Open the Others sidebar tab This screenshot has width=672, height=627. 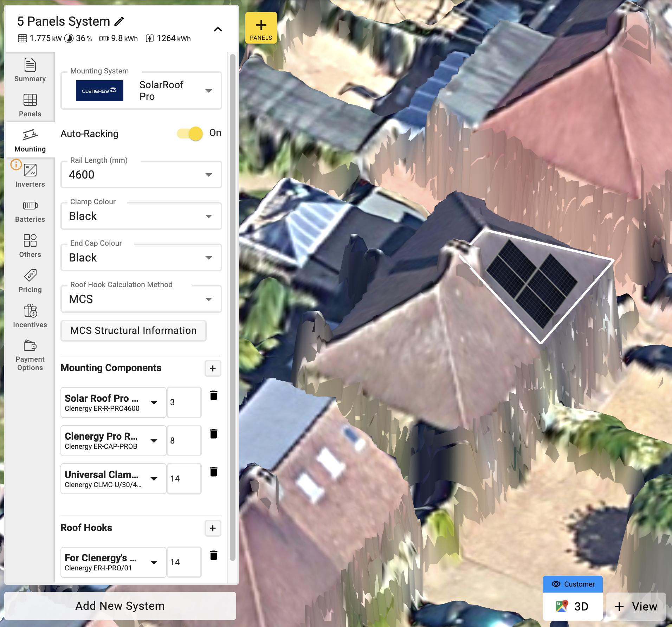pos(30,246)
